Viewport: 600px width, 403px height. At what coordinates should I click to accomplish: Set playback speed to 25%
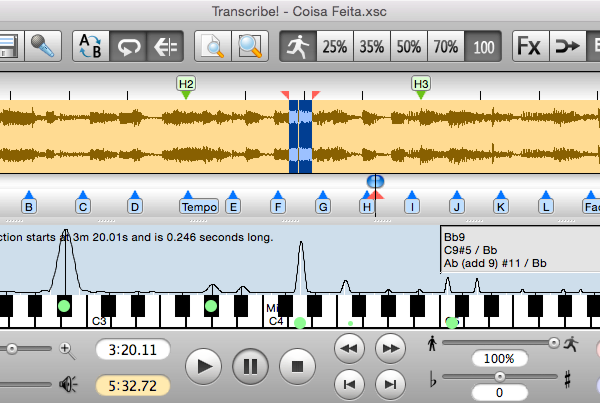(x=335, y=46)
